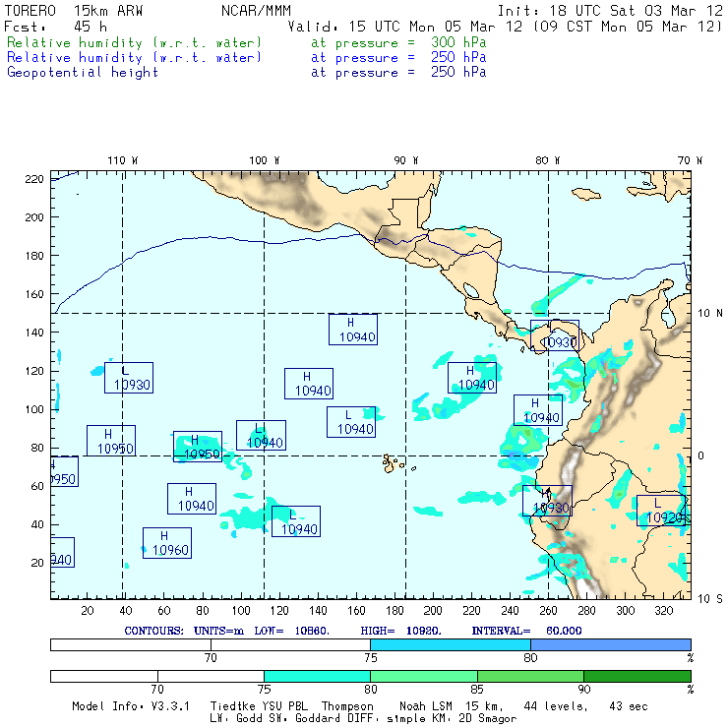Select the 'Fcst: 45 h' forecast hour text
Image resolution: width=728 pixels, height=728 pixels.
[x=56, y=26]
